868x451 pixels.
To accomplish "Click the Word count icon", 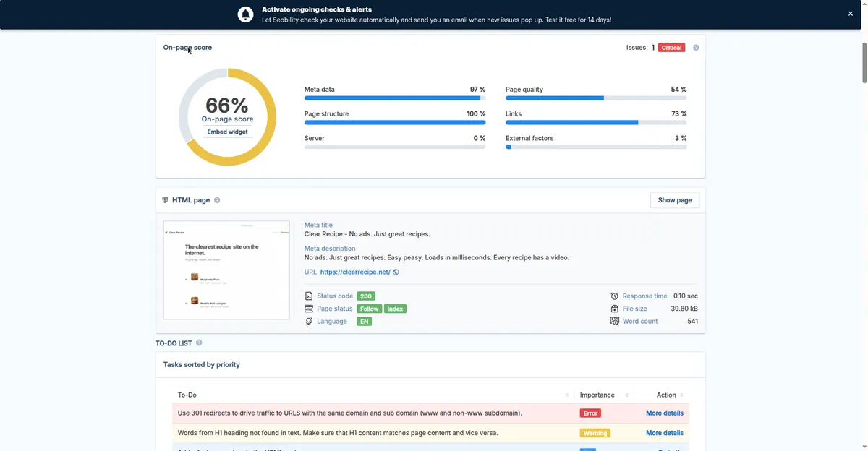I will coord(615,322).
